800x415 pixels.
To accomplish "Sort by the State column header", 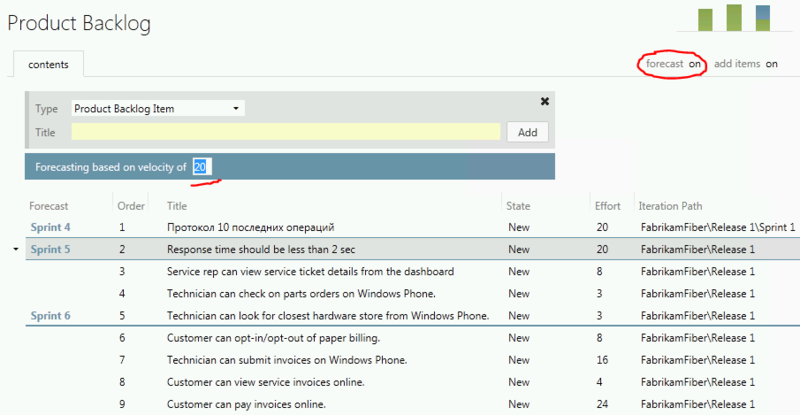I will 518,206.
